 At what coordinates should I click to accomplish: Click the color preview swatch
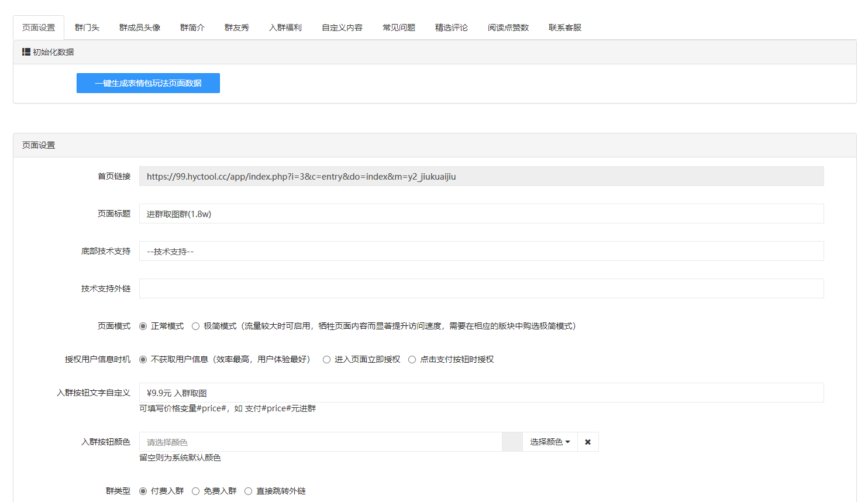[x=512, y=442]
